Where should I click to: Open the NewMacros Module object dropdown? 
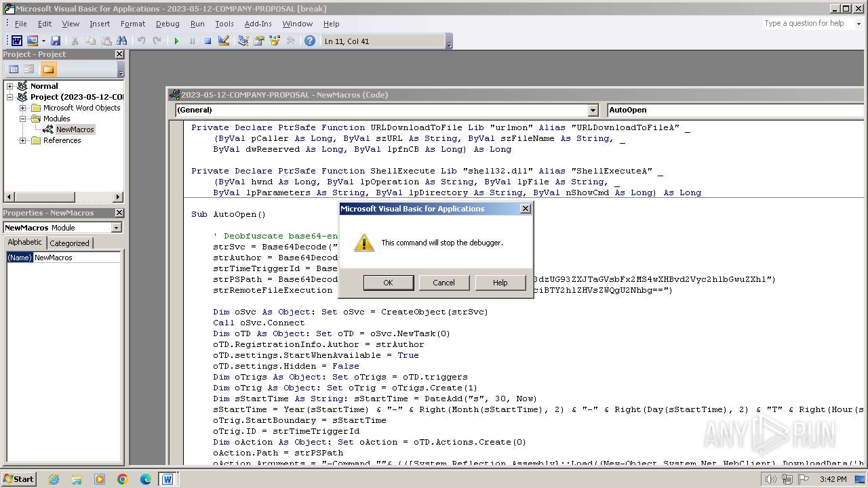tap(116, 228)
